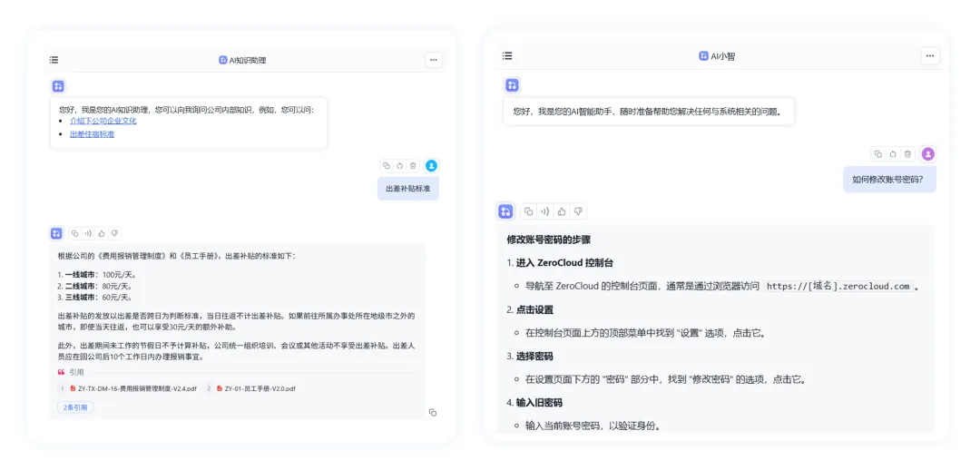The width and height of the screenshot is (980, 470).
Task: Click the 出差住宿标准 suggested question
Action: coord(92,133)
